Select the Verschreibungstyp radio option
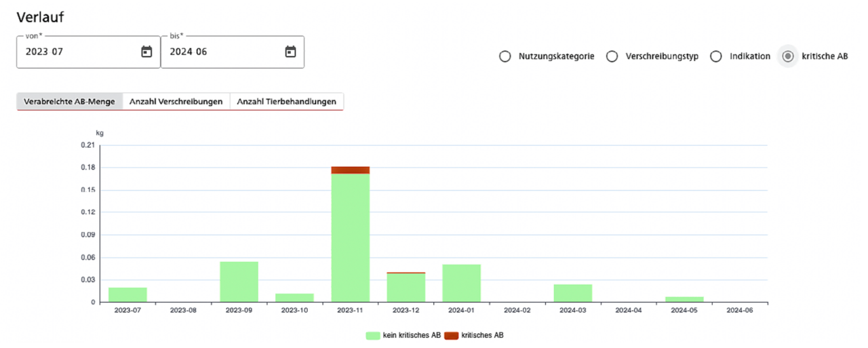This screenshot has height=348, width=868. click(x=612, y=57)
